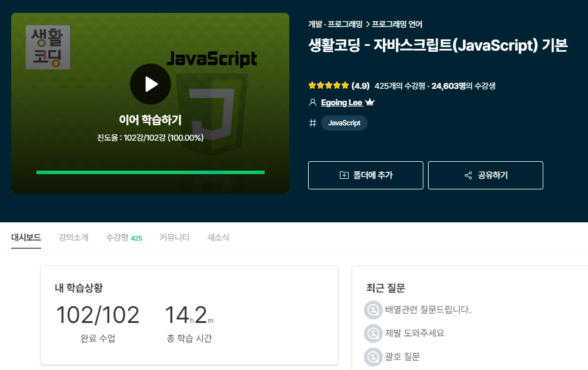Click the (4.9) rating score

(x=360, y=86)
